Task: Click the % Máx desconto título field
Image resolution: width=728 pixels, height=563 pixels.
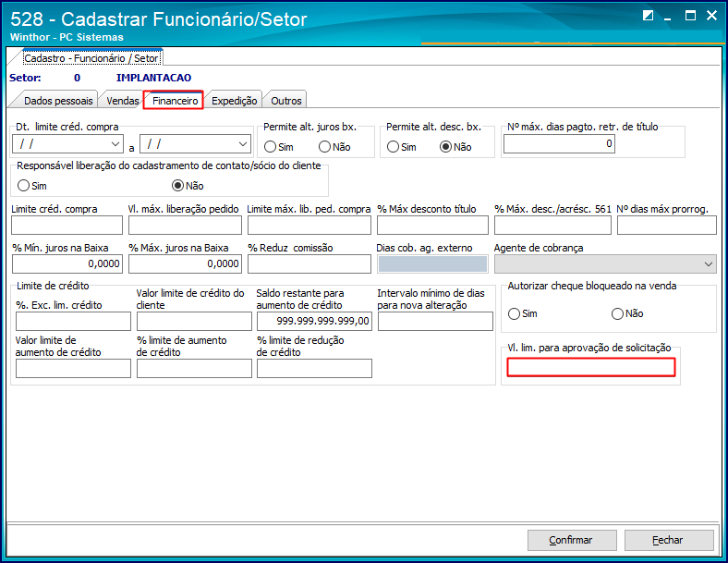Action: point(432,226)
